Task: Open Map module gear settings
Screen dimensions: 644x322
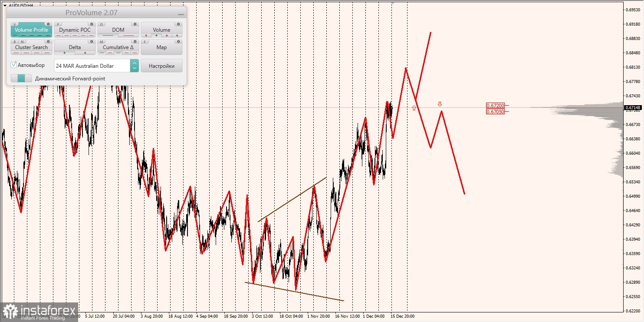Action: pyautogui.click(x=178, y=42)
